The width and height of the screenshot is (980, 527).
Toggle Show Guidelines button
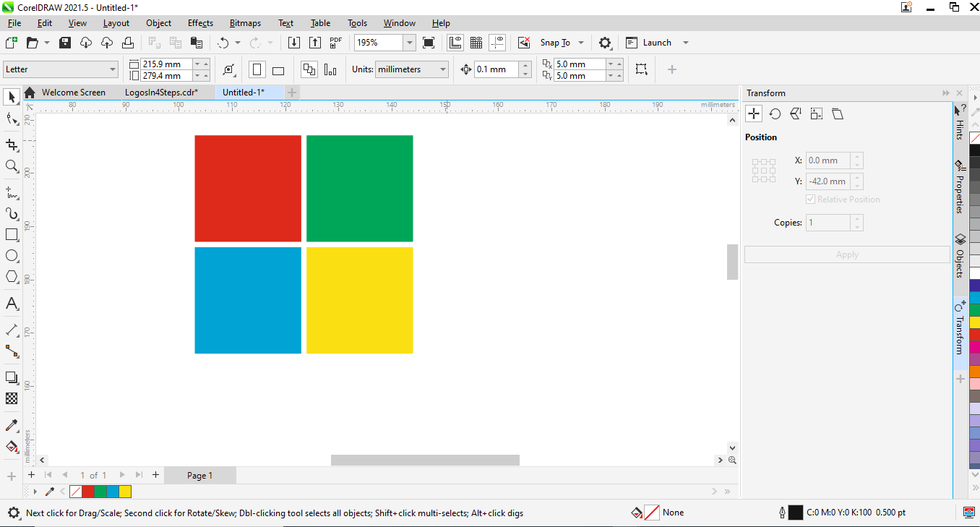pyautogui.click(x=497, y=43)
